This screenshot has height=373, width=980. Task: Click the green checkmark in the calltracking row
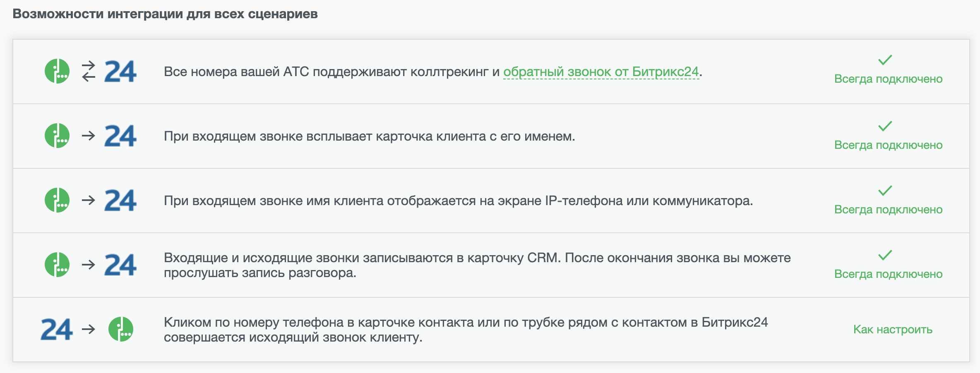[x=885, y=60]
